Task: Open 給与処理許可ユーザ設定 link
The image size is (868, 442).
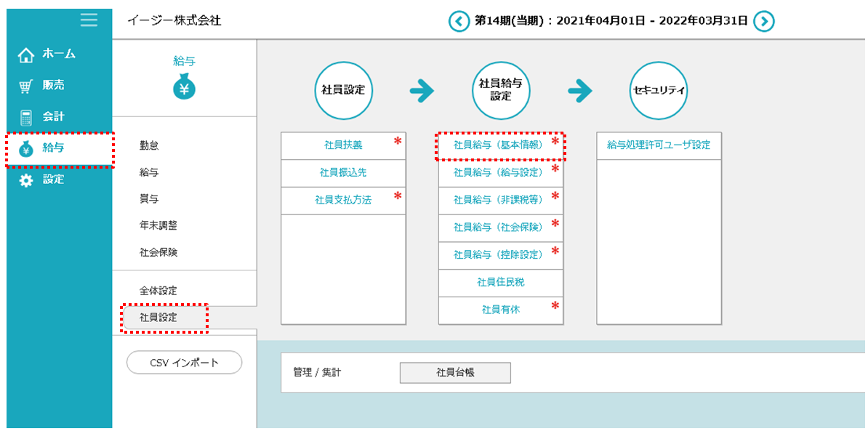Action: [x=659, y=145]
